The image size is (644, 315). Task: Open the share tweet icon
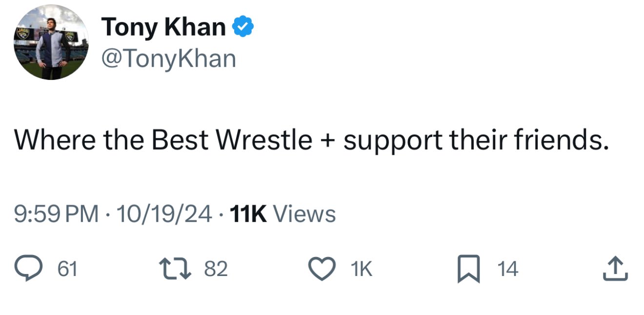pos(615,269)
